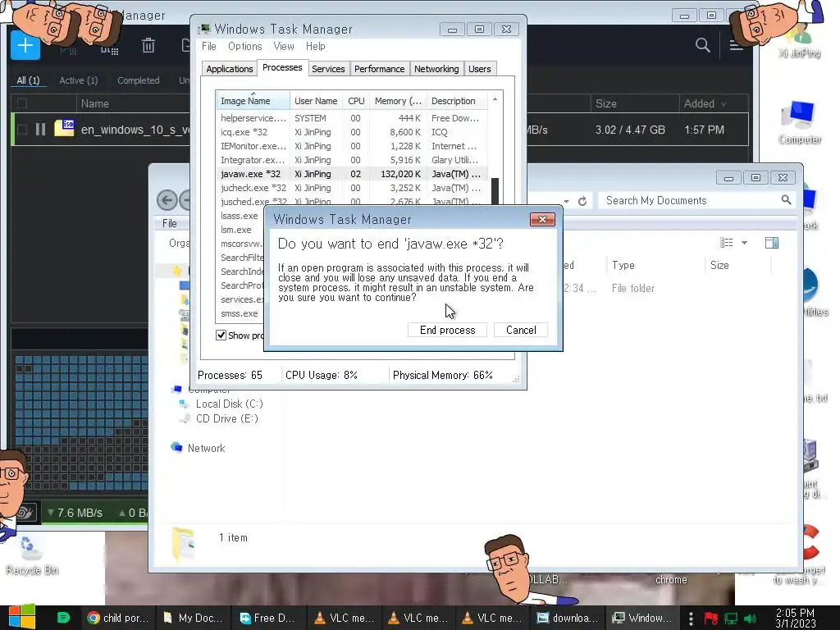840x630 pixels.
Task: Select CD Drive (E:) in navigation pane
Action: coord(226,418)
